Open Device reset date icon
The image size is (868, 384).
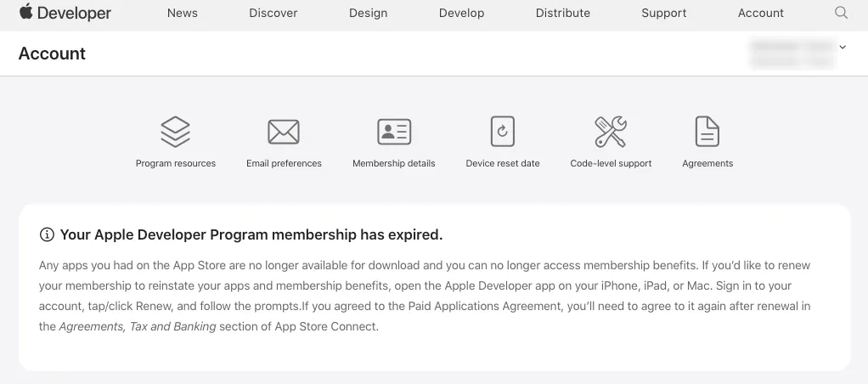point(503,132)
